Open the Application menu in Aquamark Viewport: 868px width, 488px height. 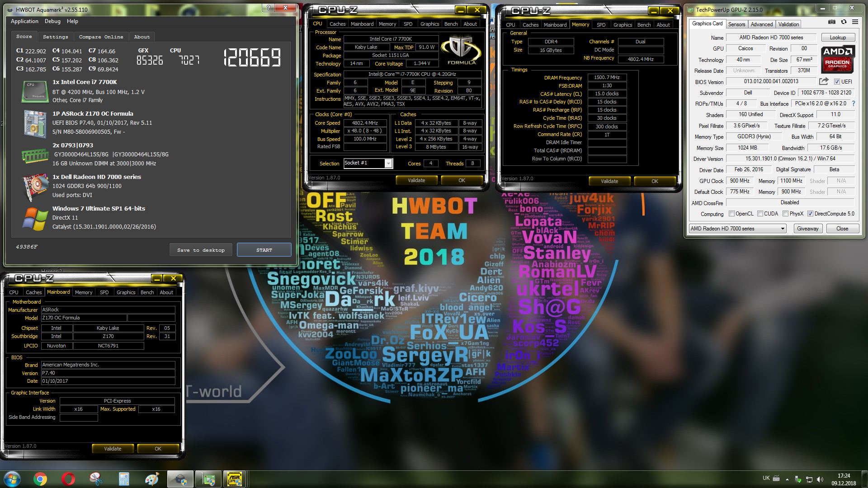pos(24,21)
